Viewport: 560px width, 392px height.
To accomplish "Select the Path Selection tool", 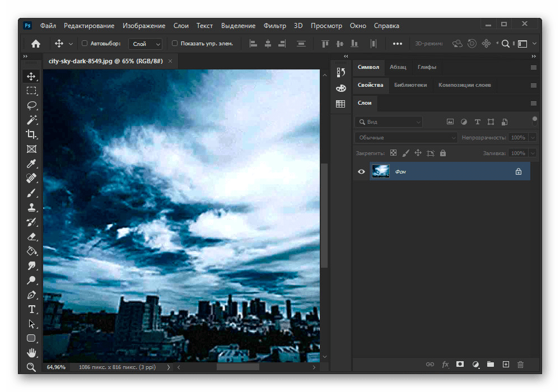I will tap(31, 324).
